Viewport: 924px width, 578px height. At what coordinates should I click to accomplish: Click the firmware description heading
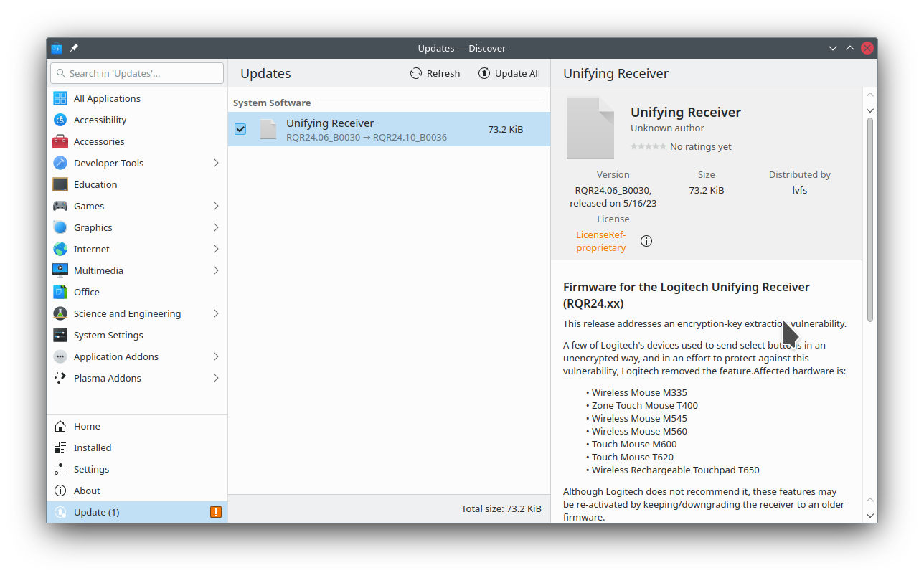(687, 295)
